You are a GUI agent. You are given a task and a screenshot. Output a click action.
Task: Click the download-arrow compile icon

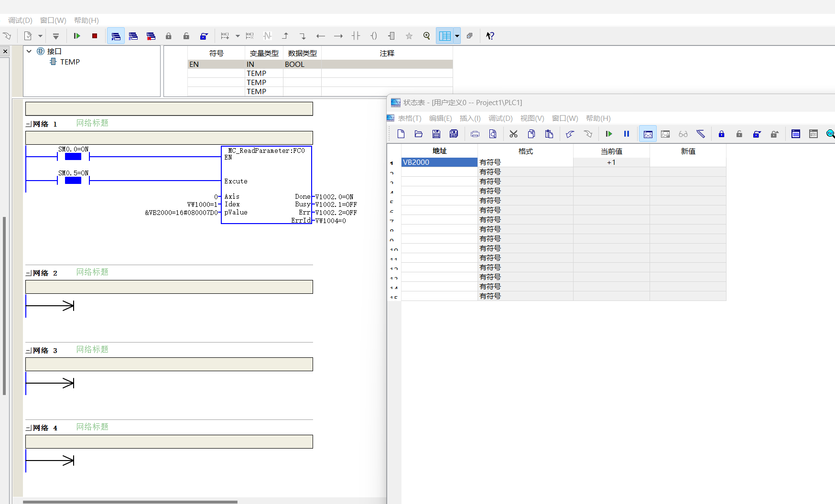pos(56,36)
